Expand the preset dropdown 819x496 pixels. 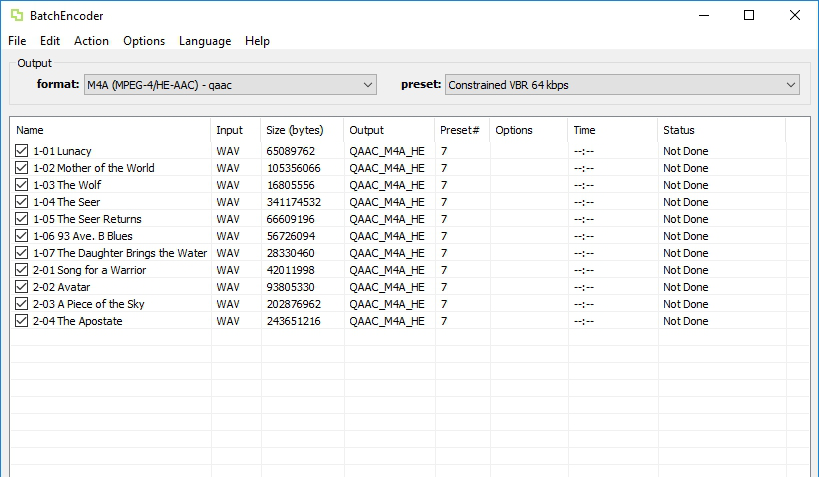621,85
